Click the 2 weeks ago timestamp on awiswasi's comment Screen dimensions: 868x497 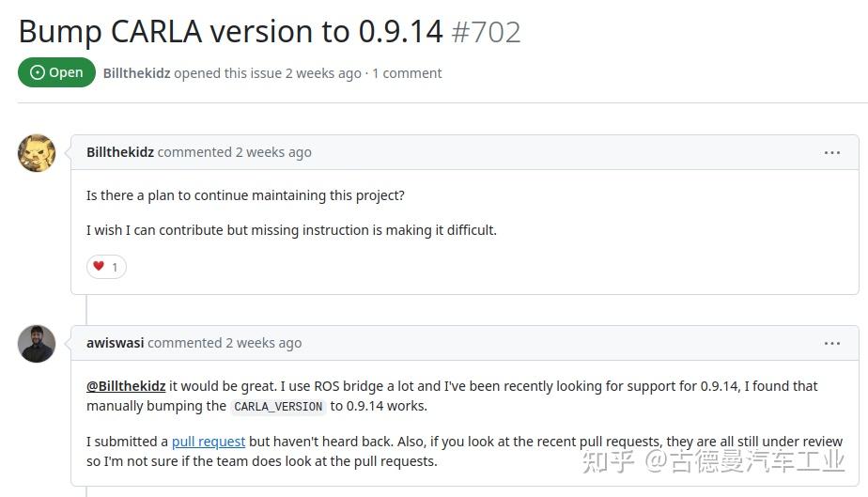263,343
